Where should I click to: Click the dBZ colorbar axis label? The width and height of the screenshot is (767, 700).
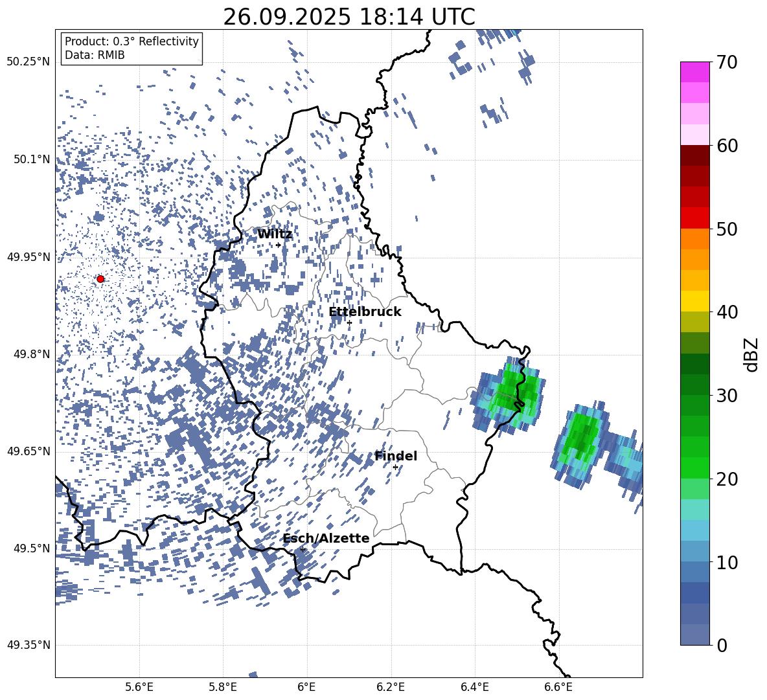751,354
